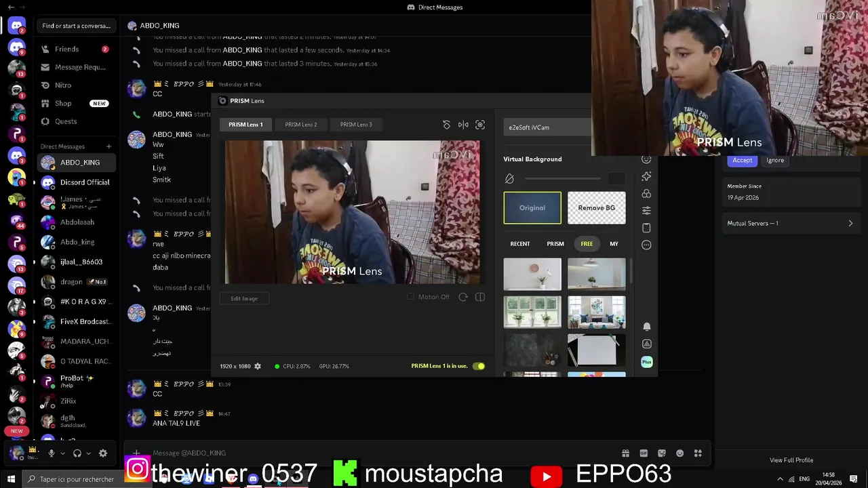Adjust the Virtual Background blur slider
Screen dimensions: 868x488
click(563, 178)
